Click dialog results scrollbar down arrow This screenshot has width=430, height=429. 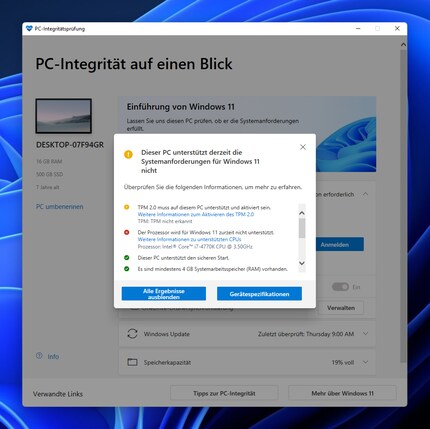tap(302, 263)
